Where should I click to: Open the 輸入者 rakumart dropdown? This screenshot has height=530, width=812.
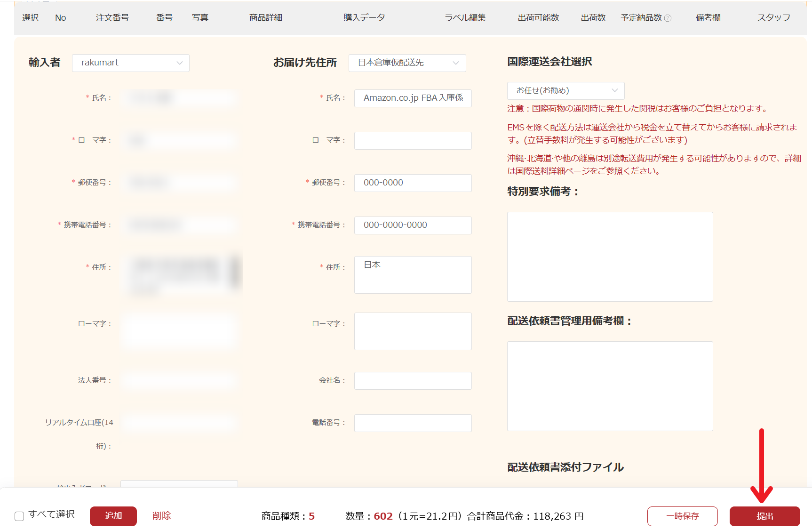(x=131, y=63)
